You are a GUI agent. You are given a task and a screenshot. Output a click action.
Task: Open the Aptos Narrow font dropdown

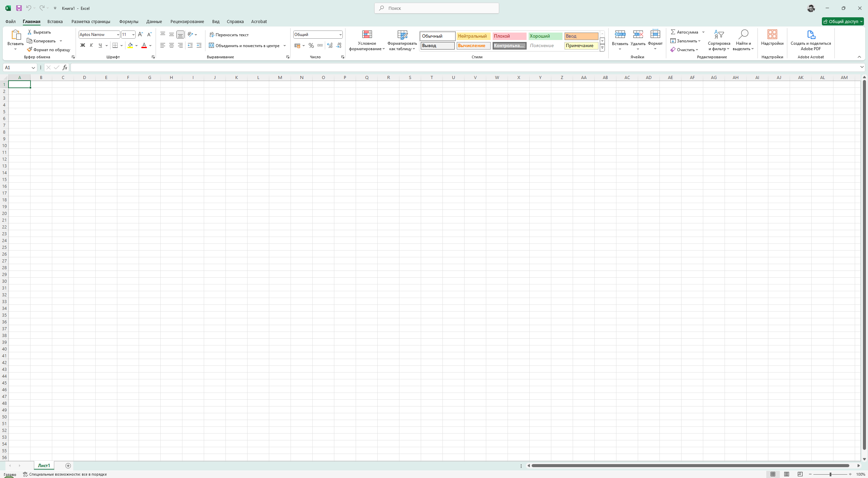point(118,35)
